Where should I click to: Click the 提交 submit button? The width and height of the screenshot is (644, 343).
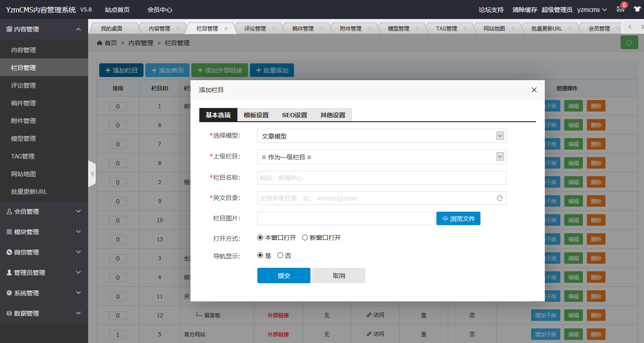[283, 275]
